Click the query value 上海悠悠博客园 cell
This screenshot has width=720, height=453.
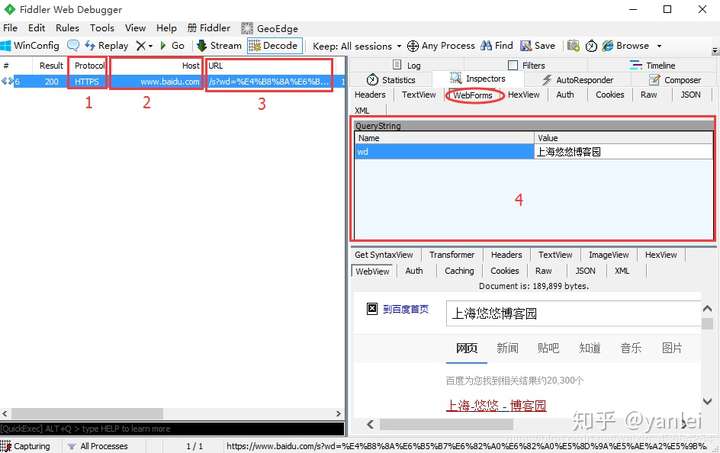click(x=623, y=152)
